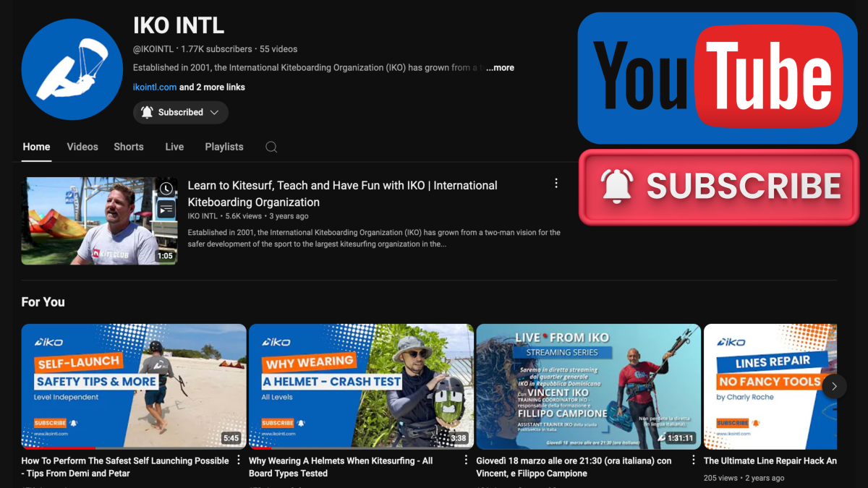The height and width of the screenshot is (488, 868).
Task: Switch to the Videos tab
Action: pos(82,147)
